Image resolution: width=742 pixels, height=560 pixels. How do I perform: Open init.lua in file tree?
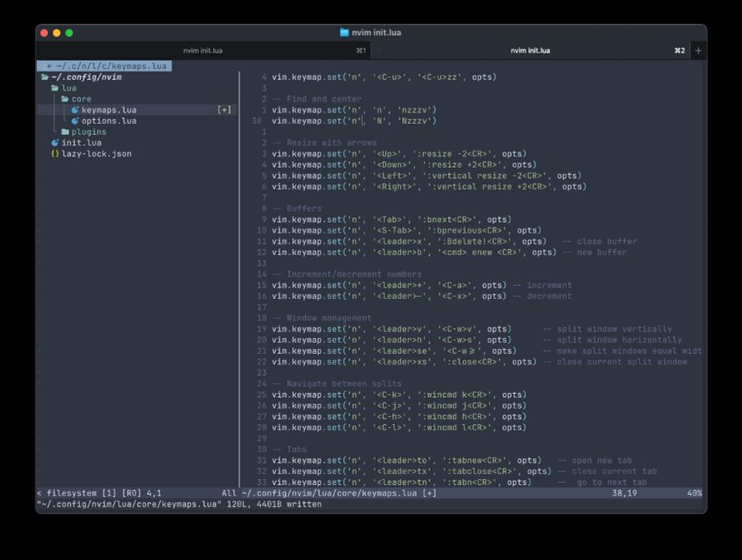[82, 143]
